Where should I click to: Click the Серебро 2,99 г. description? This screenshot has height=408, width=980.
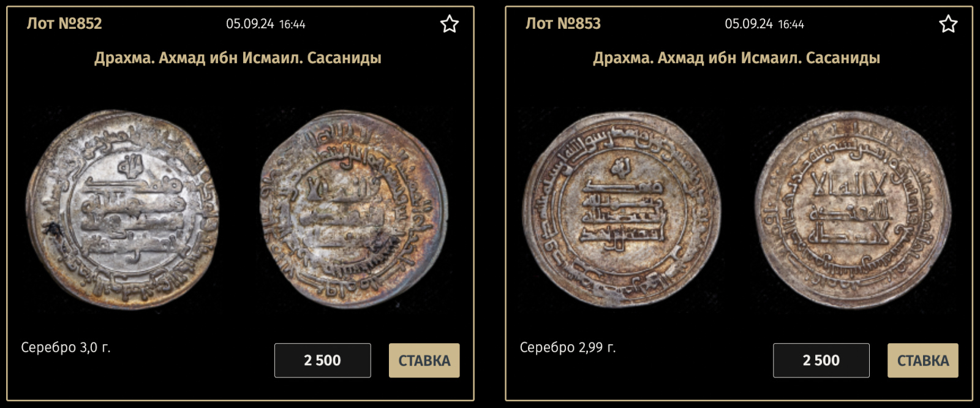[x=568, y=347]
